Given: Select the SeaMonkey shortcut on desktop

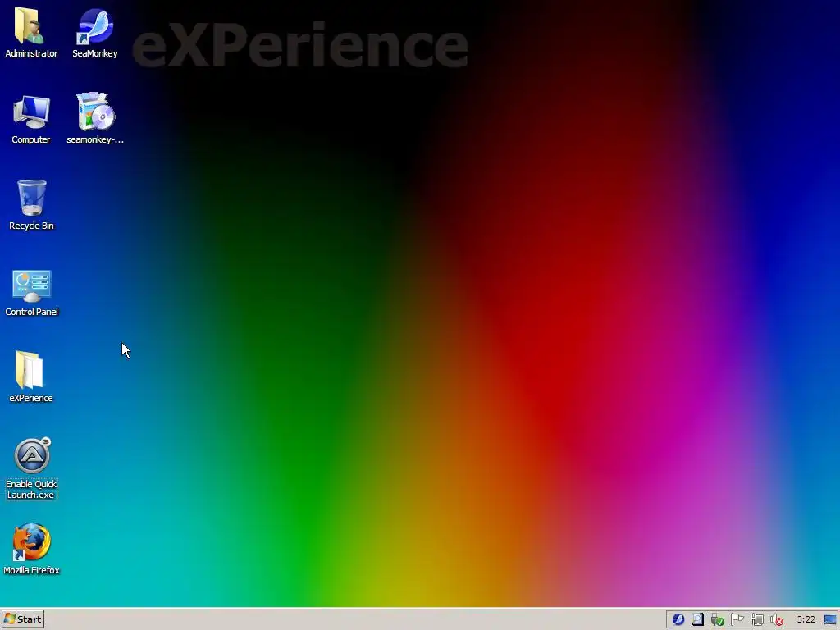Looking at the screenshot, I should 95,32.
